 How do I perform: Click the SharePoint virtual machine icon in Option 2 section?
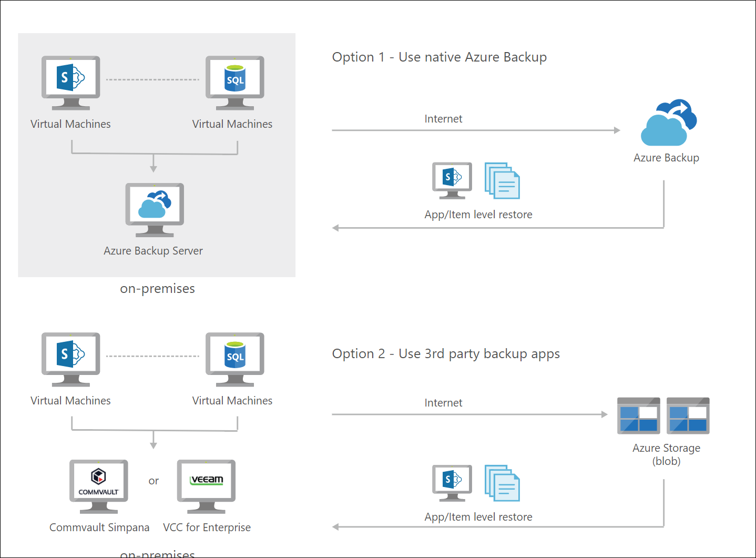click(x=71, y=359)
